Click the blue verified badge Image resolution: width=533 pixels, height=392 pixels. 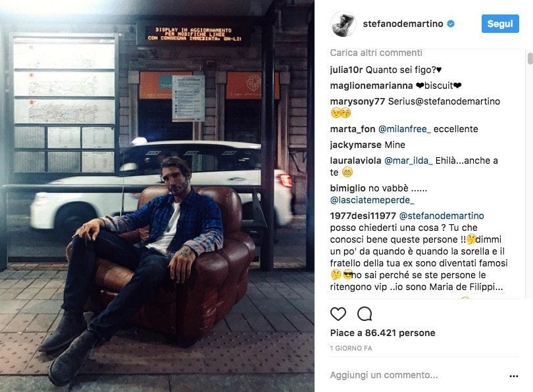click(x=451, y=24)
